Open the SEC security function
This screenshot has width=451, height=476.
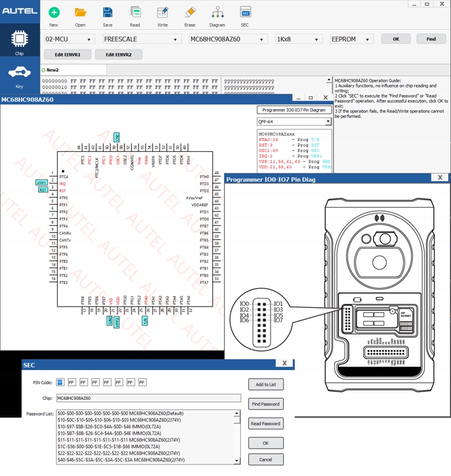(245, 13)
